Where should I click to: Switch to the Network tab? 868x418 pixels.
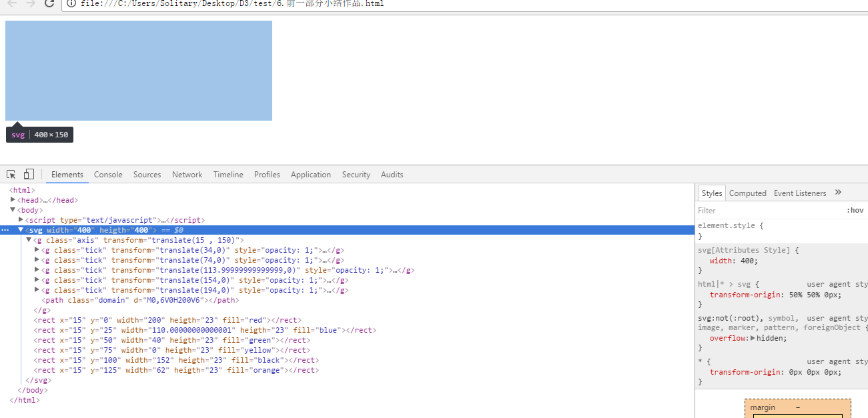click(187, 175)
